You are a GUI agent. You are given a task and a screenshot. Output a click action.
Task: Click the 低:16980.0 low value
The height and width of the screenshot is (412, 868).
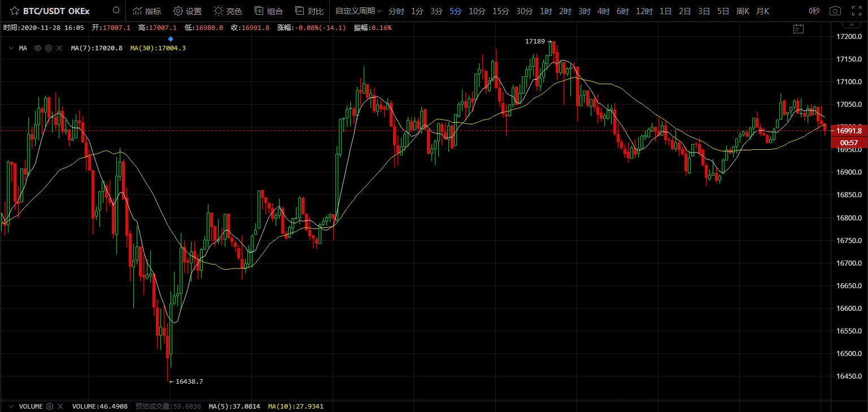pos(204,27)
